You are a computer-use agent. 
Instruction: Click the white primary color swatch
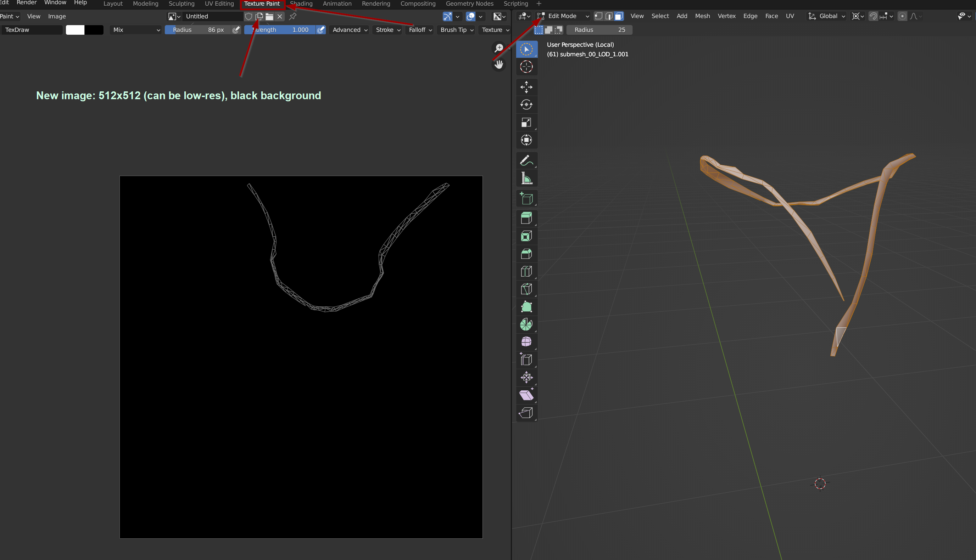(x=75, y=30)
